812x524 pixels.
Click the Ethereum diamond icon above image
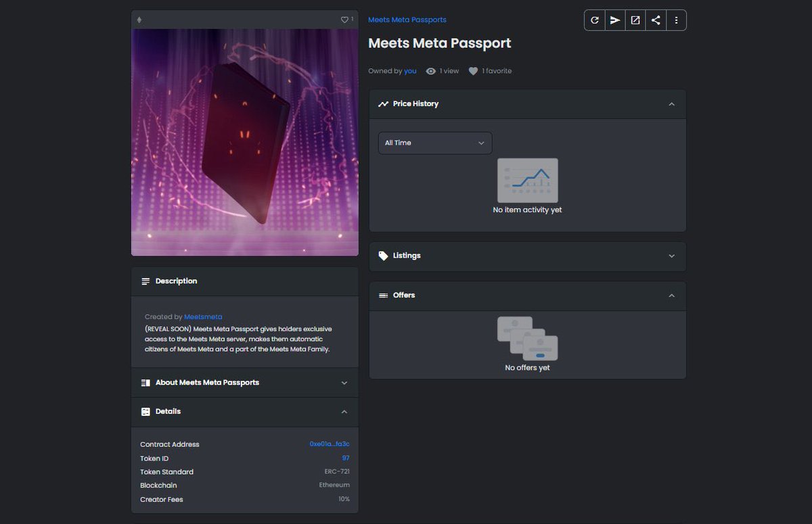[x=139, y=20]
